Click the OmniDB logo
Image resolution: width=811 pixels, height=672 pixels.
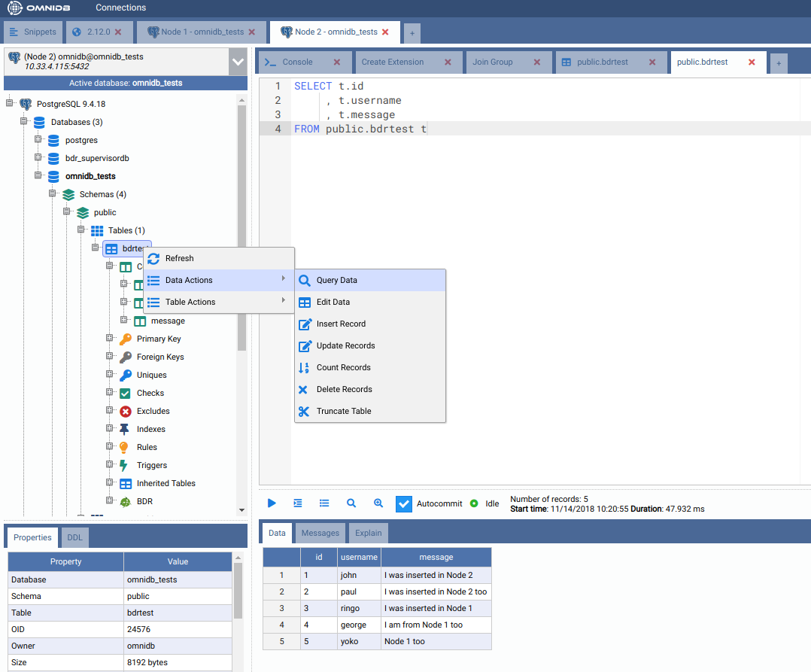pos(41,8)
